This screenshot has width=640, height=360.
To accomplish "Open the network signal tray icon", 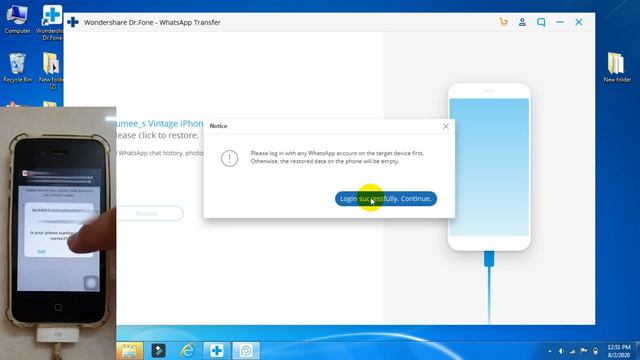I will 572,351.
